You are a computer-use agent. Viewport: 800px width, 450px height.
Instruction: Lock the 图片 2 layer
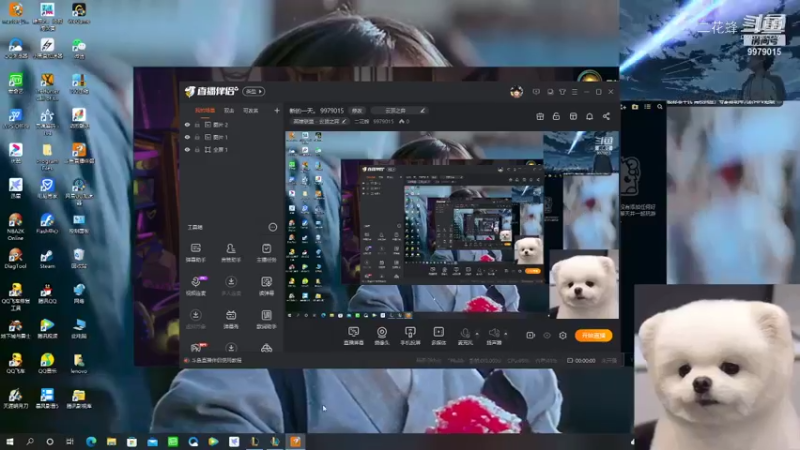[x=197, y=124]
